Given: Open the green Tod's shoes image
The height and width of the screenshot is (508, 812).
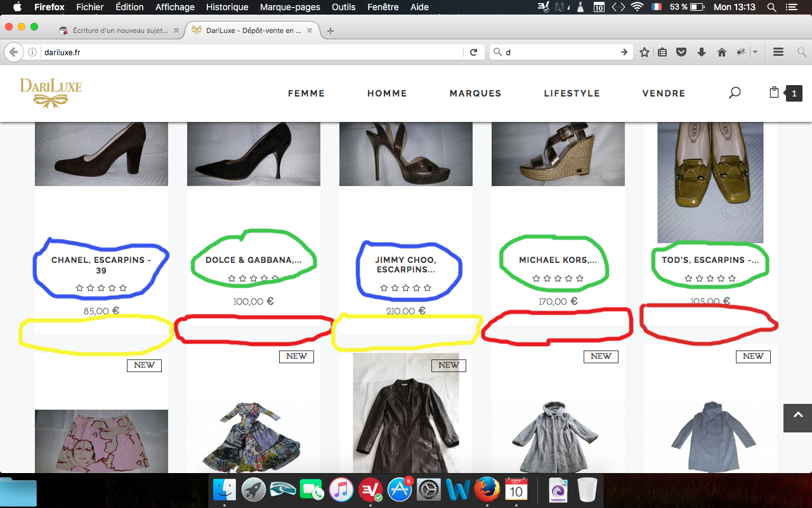Looking at the screenshot, I should pyautogui.click(x=710, y=182).
